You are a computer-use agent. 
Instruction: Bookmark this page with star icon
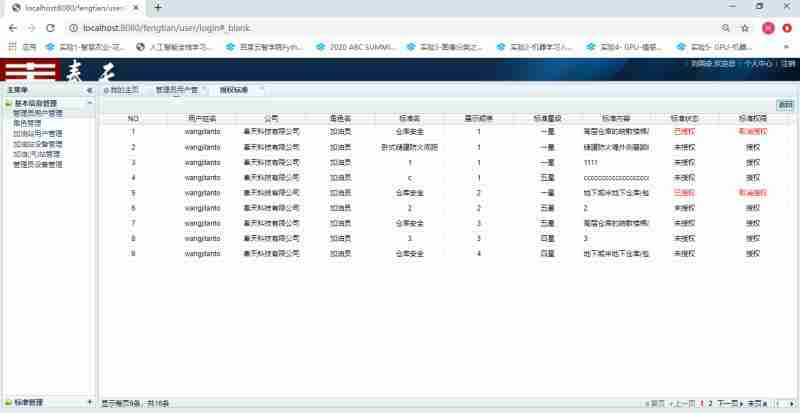pos(745,28)
